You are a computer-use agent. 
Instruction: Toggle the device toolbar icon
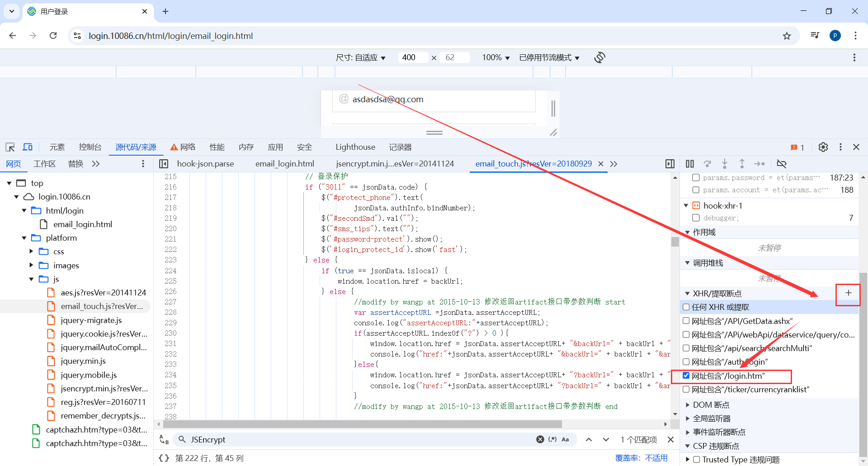pos(28,147)
